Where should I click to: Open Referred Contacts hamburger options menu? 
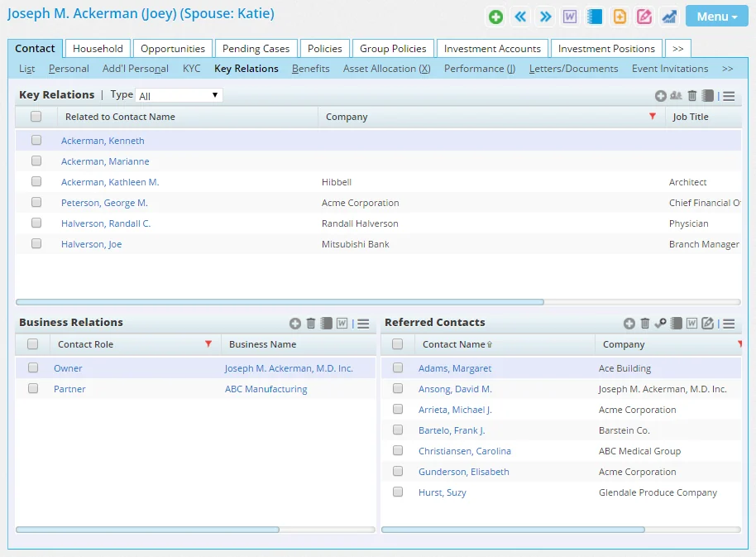729,324
